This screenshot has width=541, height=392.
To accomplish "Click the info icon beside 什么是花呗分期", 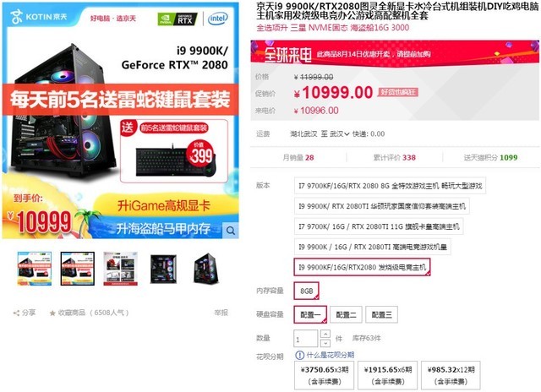I will pos(299,355).
